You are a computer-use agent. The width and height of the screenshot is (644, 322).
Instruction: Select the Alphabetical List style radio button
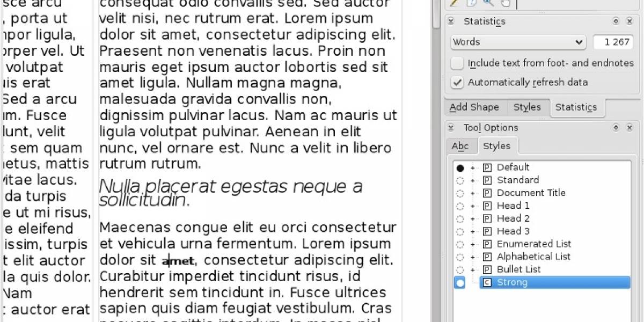[460, 257]
